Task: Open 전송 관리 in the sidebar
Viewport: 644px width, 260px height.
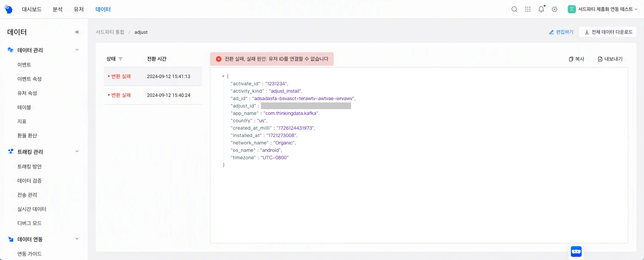Action: [x=27, y=194]
